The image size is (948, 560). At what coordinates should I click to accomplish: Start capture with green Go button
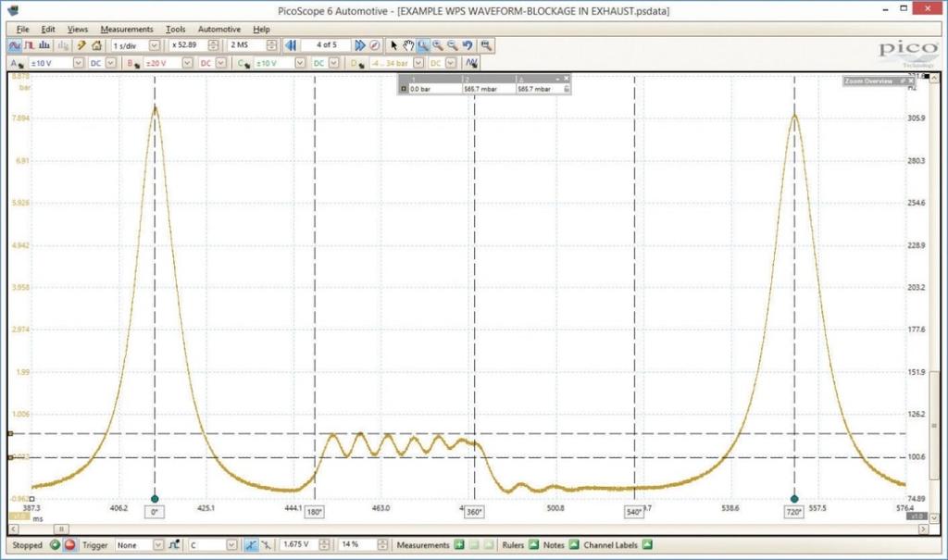pos(55,545)
